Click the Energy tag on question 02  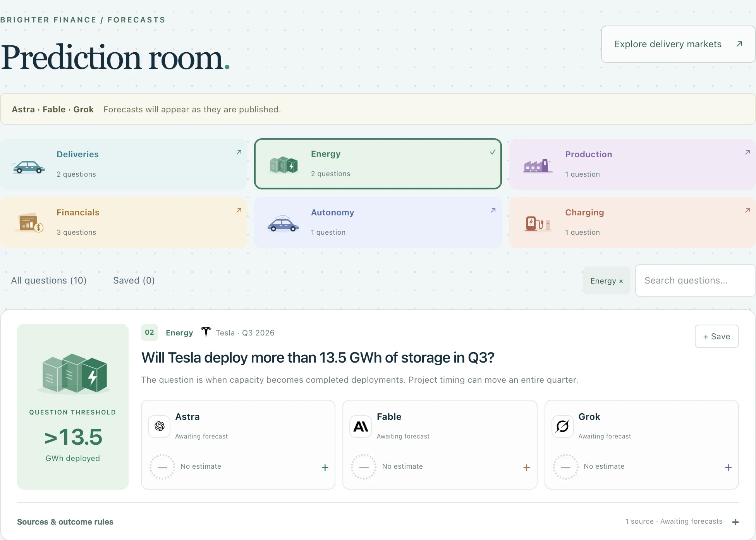click(179, 333)
